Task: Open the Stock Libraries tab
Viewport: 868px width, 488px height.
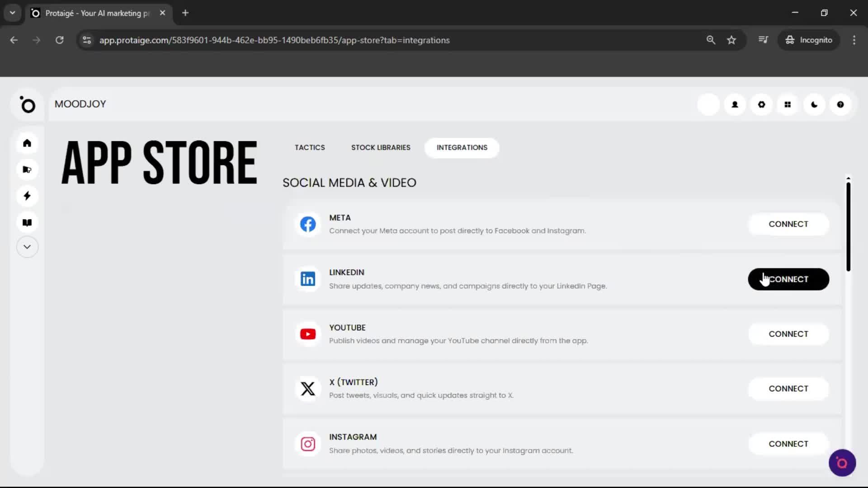Action: pyautogui.click(x=380, y=147)
